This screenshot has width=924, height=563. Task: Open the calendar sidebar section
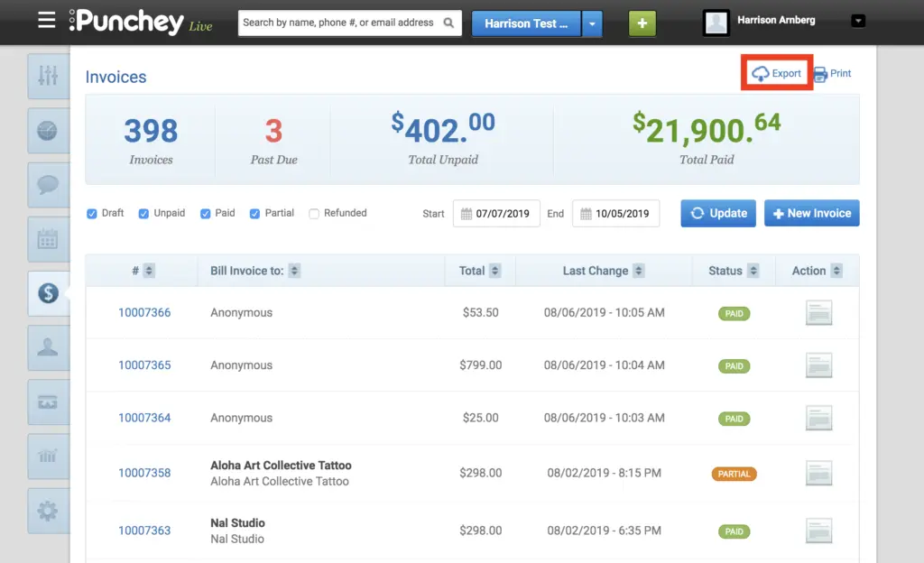coord(48,239)
